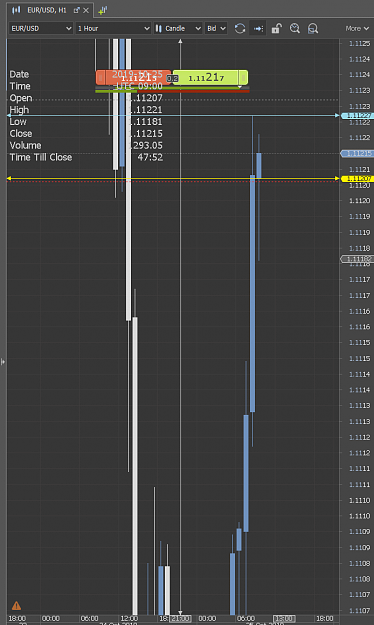Toggle the chart lock padlock icon
This screenshot has height=625, width=374.
click(276, 28)
